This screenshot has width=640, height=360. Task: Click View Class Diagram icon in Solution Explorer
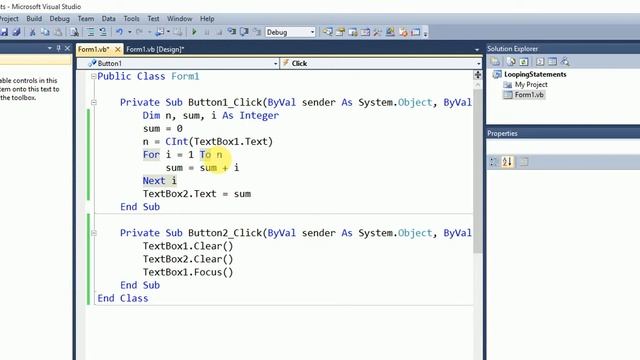(x=565, y=62)
